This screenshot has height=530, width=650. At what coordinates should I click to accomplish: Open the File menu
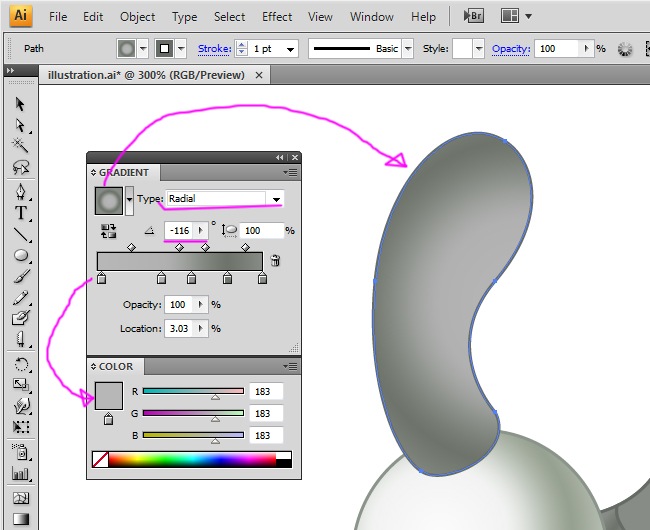(58, 17)
